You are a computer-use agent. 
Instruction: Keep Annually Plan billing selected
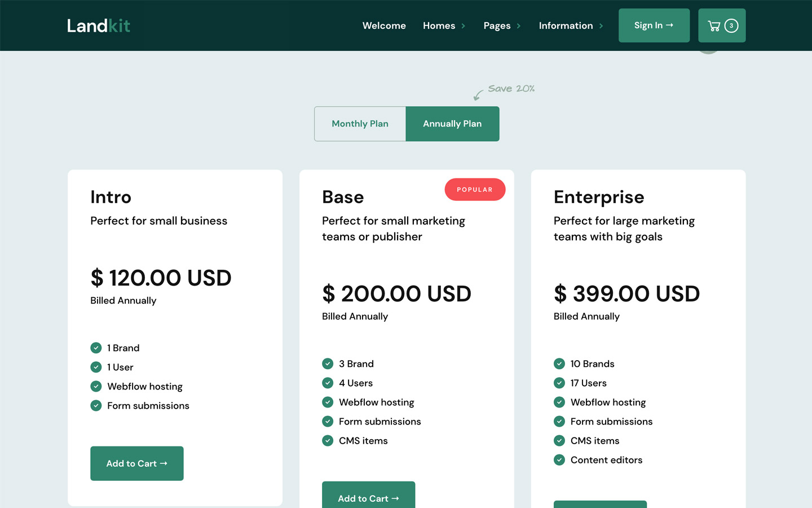click(x=452, y=124)
